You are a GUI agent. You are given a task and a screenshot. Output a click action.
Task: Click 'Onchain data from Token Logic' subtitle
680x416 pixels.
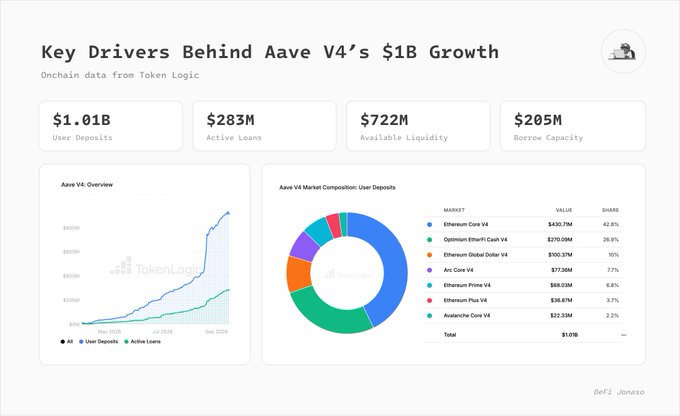pos(120,75)
